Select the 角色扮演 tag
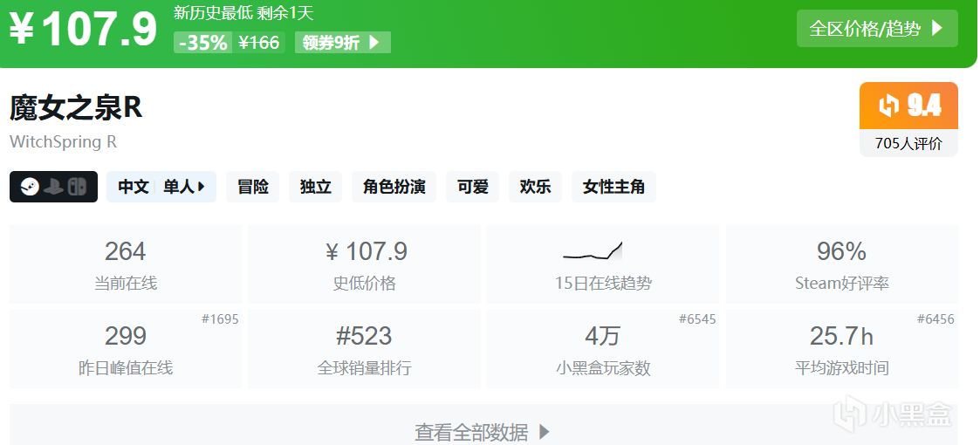The width and height of the screenshot is (980, 445). coord(394,187)
